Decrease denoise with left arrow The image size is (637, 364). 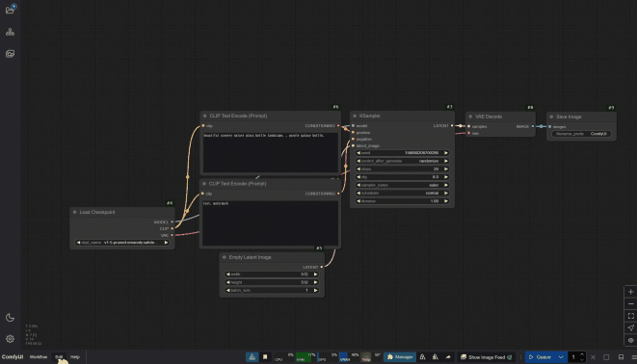click(358, 201)
